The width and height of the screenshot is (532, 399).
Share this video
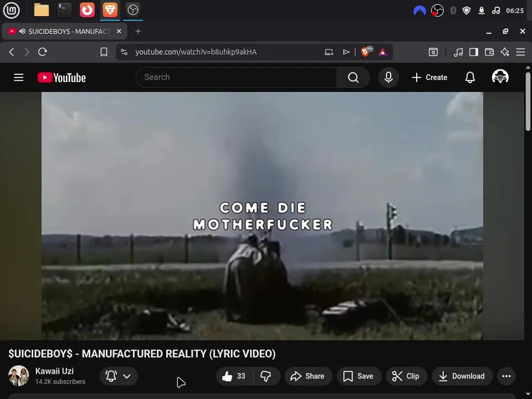pos(308,376)
